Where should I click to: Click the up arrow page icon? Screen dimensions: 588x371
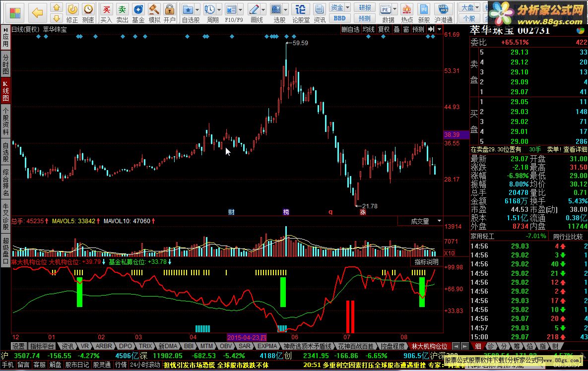(x=56, y=7)
